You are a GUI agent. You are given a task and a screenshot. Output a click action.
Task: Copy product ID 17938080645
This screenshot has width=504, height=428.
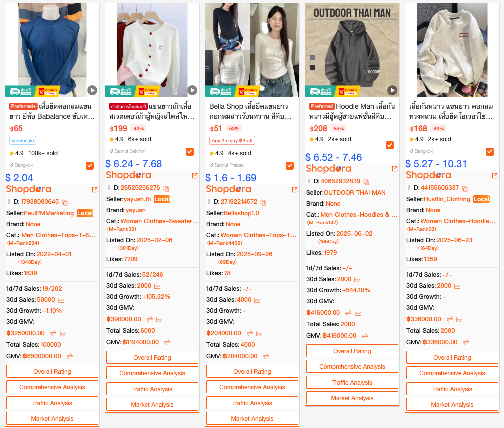[65, 202]
